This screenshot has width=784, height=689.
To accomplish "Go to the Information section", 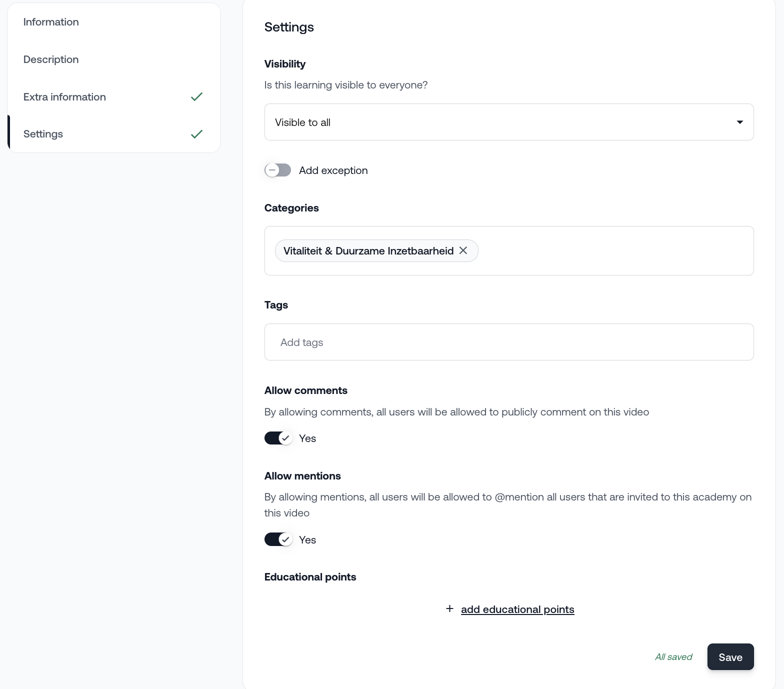I will [x=51, y=22].
